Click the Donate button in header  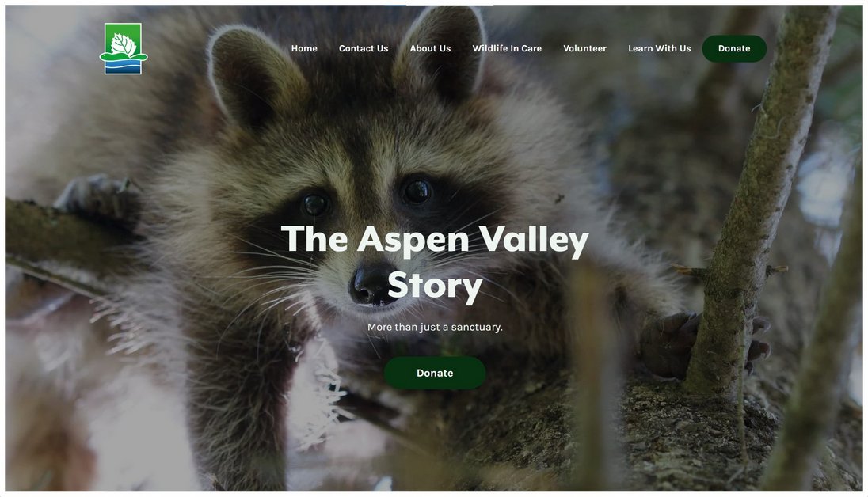tap(734, 49)
